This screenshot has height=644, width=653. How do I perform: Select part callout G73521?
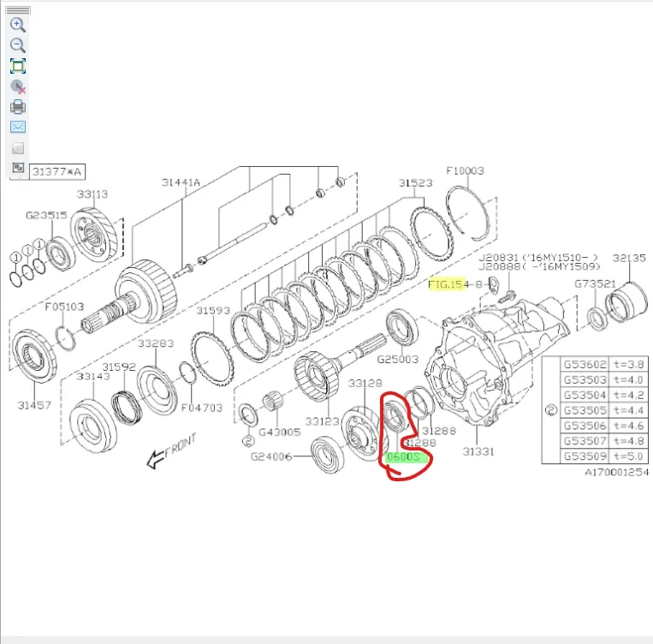595,283
